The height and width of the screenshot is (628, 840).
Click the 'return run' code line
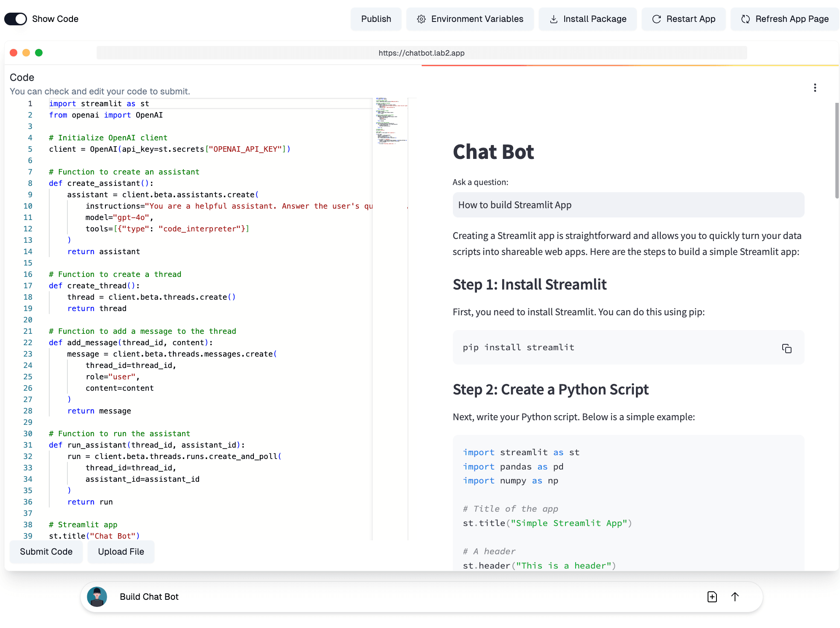90,502
